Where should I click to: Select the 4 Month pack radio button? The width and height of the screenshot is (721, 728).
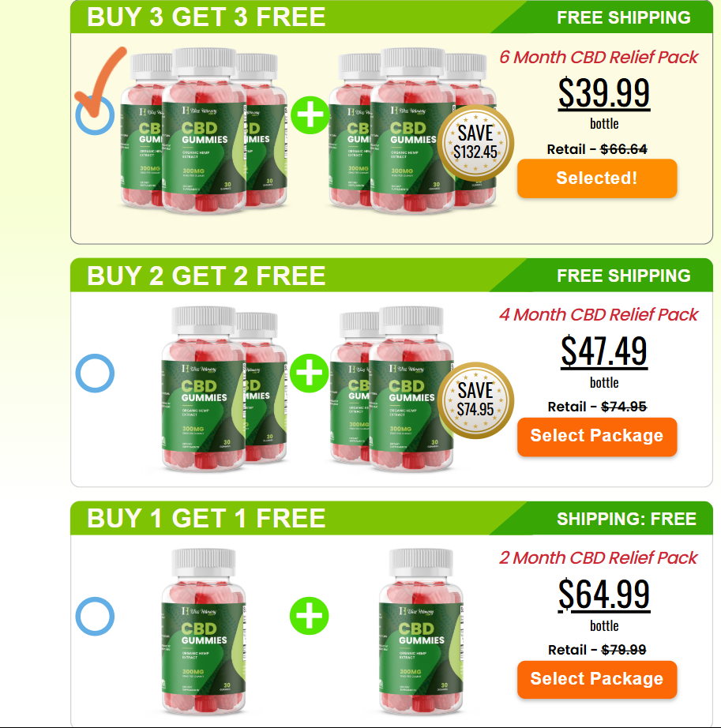coord(95,373)
